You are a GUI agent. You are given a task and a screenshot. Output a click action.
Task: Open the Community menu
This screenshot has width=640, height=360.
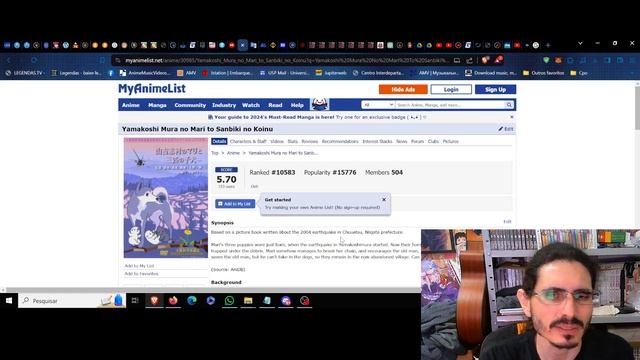(190, 105)
